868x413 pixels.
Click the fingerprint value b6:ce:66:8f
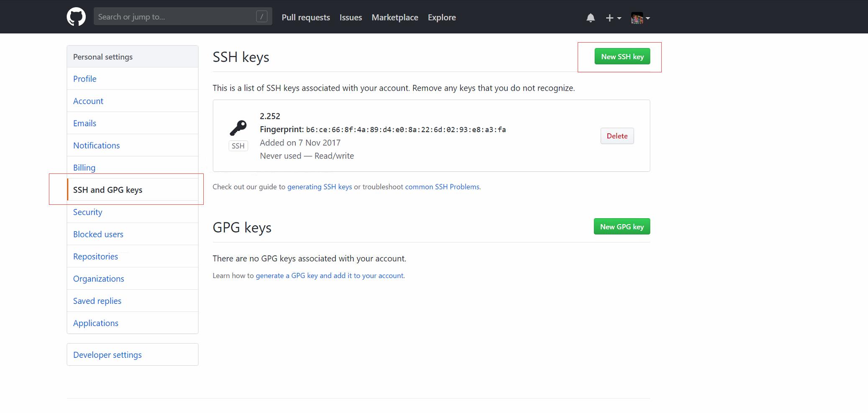coord(406,130)
